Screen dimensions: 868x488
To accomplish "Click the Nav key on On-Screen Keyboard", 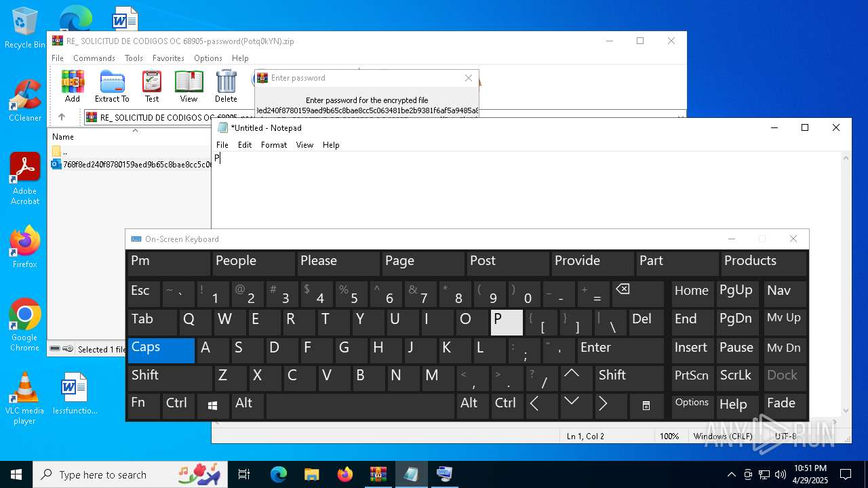I will 785,294.
